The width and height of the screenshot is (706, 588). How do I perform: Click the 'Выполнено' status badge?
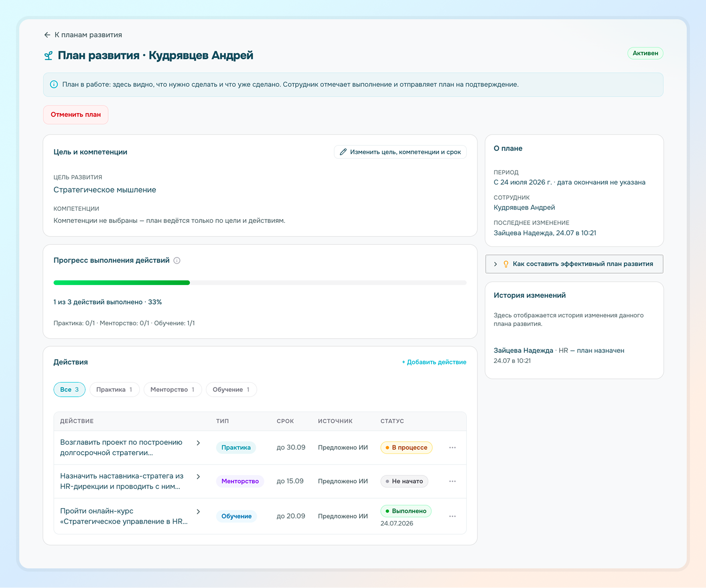point(406,511)
